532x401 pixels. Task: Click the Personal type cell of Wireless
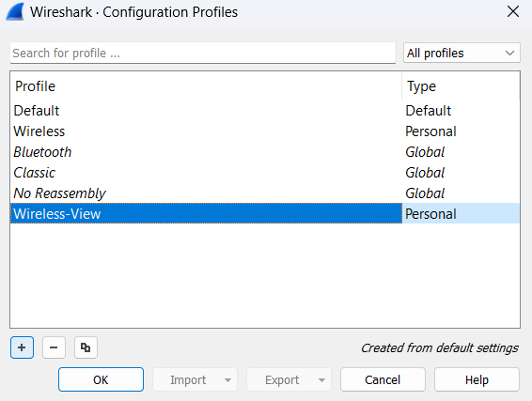coord(461,131)
